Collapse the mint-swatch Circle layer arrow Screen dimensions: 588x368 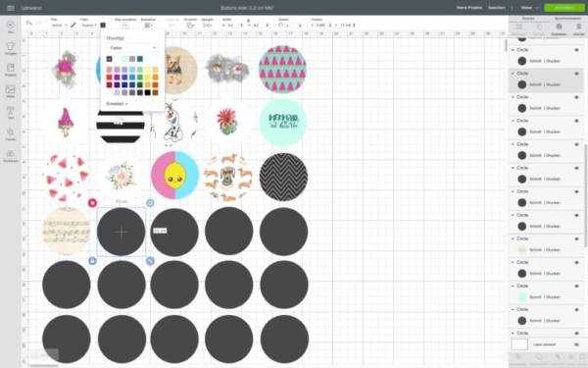pyautogui.click(x=513, y=287)
